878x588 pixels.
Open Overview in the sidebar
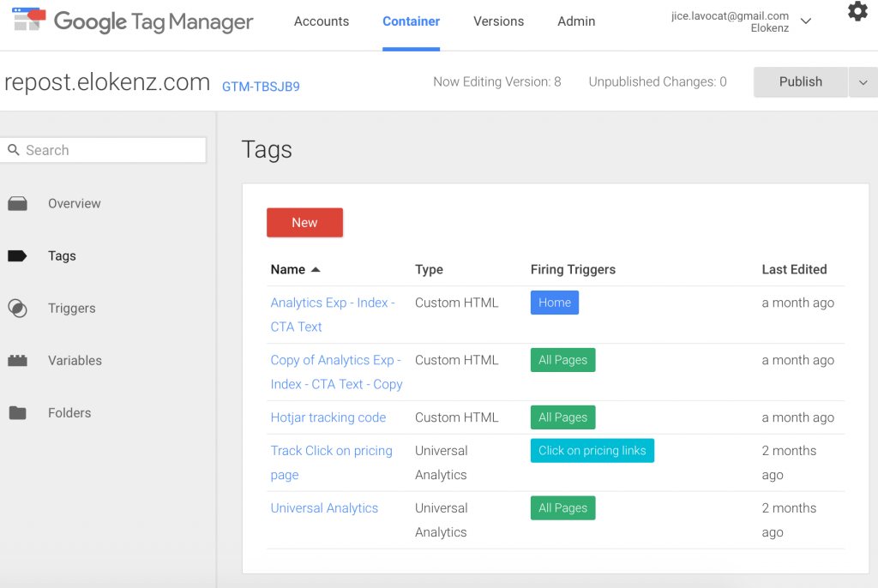tap(75, 204)
